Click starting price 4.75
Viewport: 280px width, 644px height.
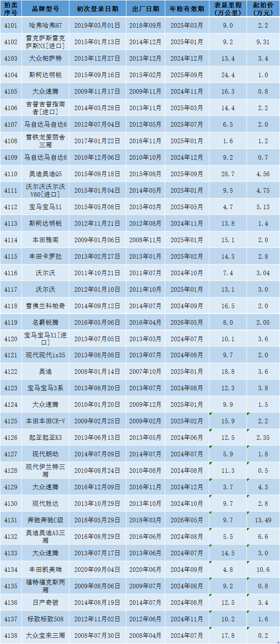(x=263, y=191)
